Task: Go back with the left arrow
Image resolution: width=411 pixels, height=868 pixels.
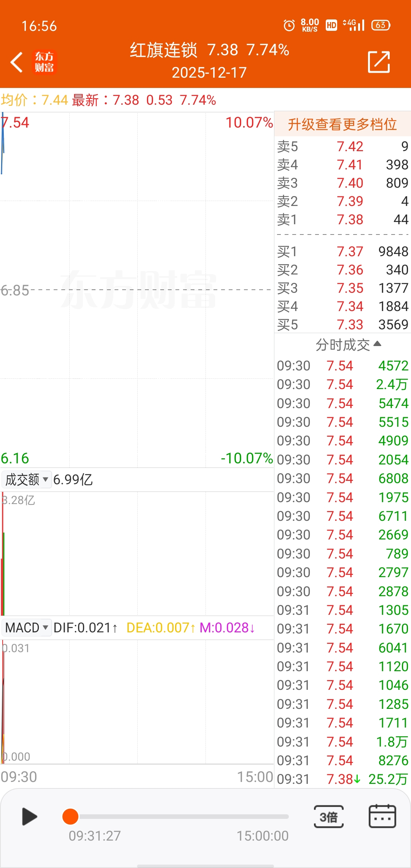Action: pyautogui.click(x=17, y=62)
